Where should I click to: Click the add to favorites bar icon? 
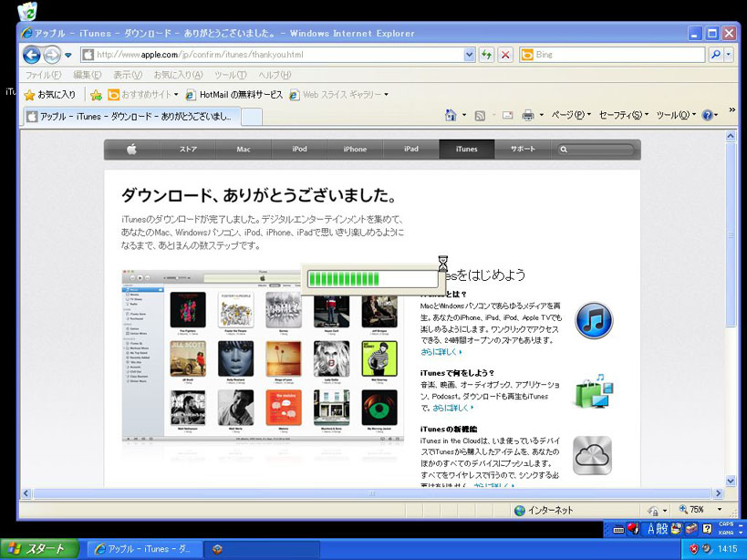[97, 95]
